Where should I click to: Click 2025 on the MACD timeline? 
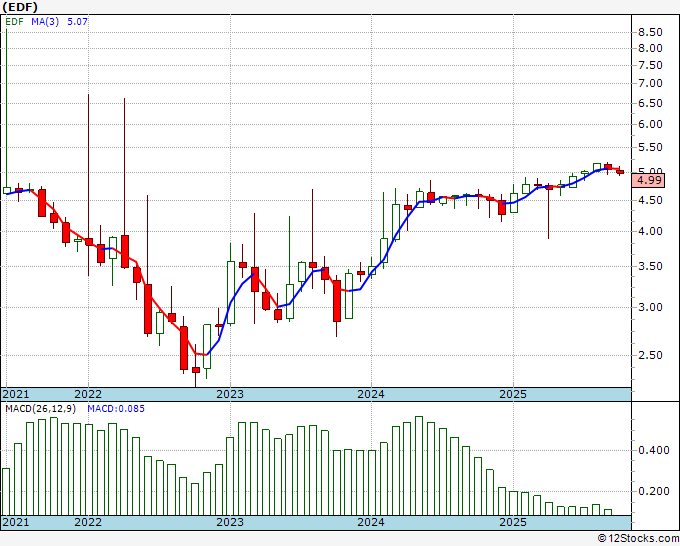click(513, 522)
